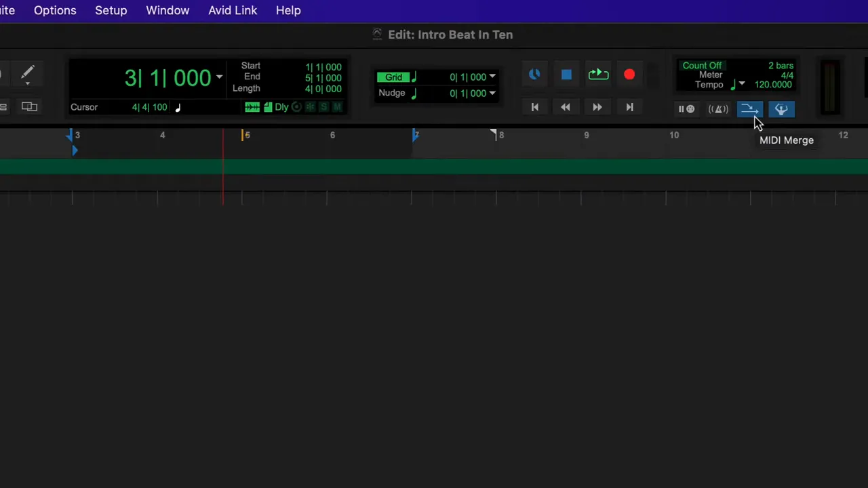Open the Grid value dropdown

click(492, 77)
